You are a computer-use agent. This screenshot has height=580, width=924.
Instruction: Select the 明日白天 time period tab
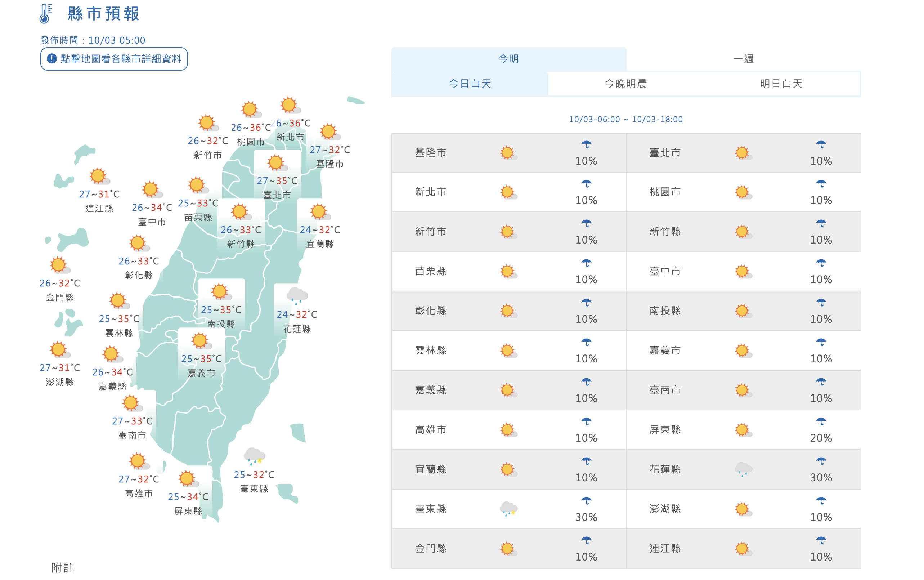[x=781, y=84]
